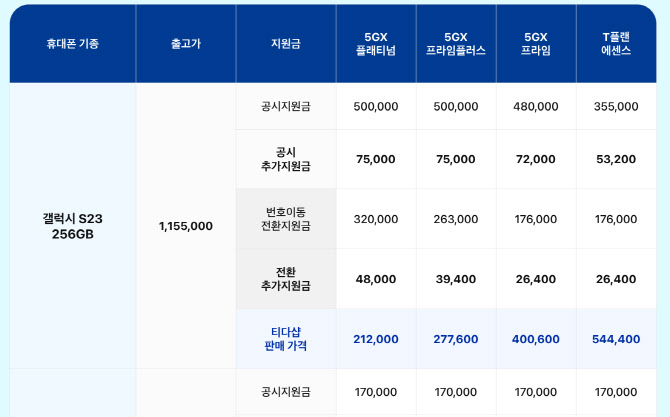
Task: Select the T플랜 에센스 column header
Action: tap(616, 44)
